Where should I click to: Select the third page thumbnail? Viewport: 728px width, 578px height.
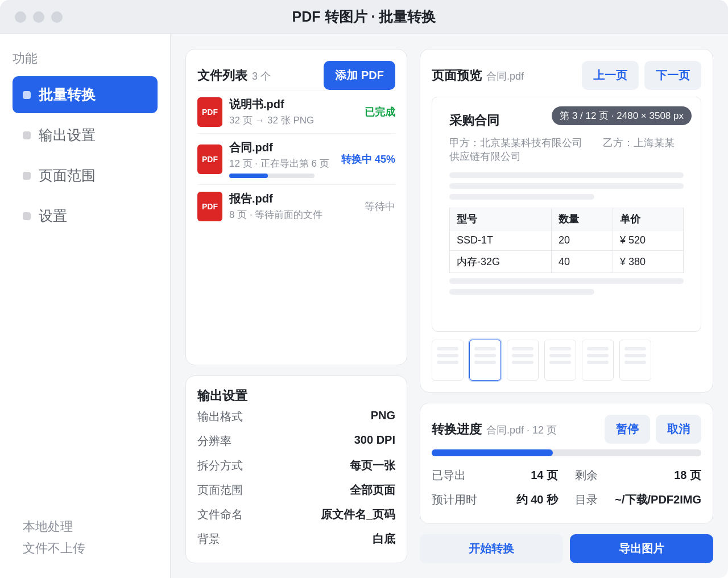(x=523, y=360)
